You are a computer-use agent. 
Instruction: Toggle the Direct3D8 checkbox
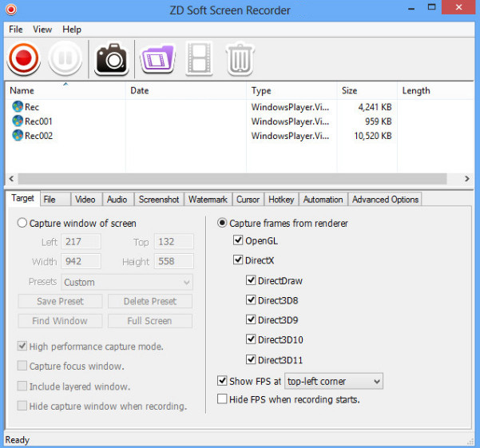click(x=251, y=299)
